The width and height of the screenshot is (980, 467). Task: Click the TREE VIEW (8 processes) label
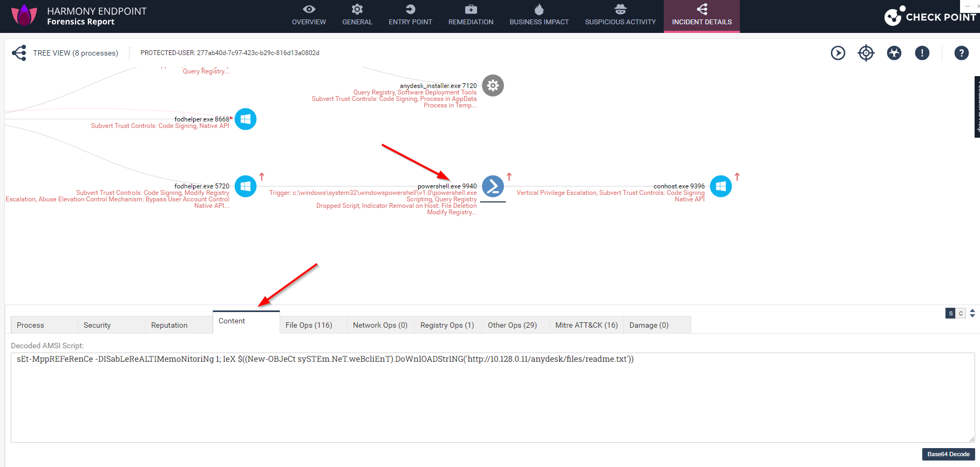click(x=76, y=53)
